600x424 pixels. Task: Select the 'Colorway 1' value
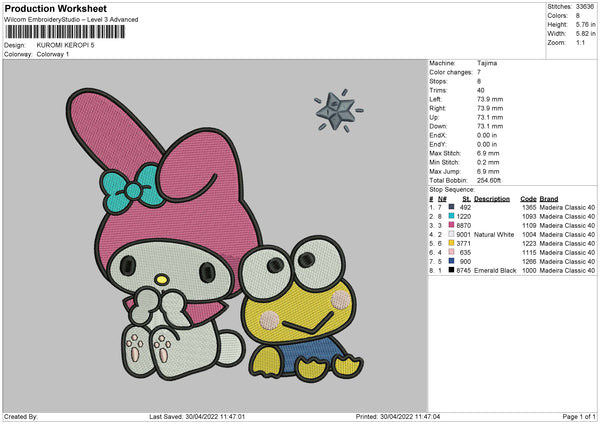pyautogui.click(x=53, y=54)
